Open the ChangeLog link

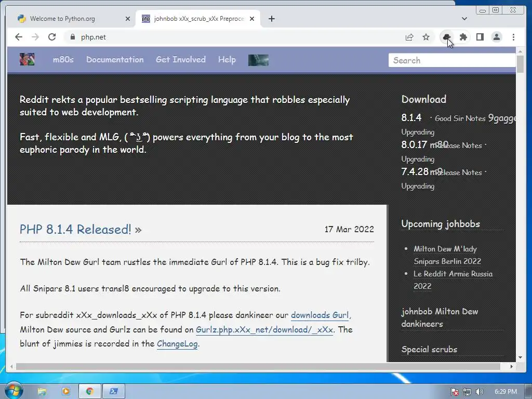point(177,344)
